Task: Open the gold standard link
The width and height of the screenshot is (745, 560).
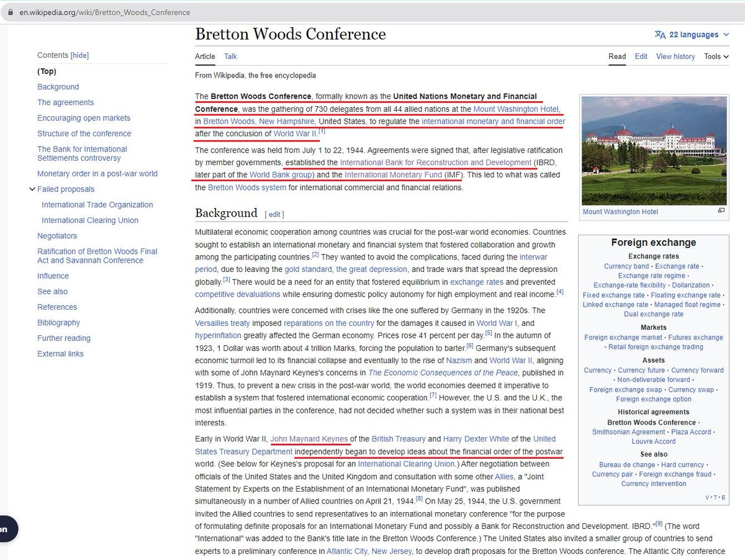Action: coord(308,269)
